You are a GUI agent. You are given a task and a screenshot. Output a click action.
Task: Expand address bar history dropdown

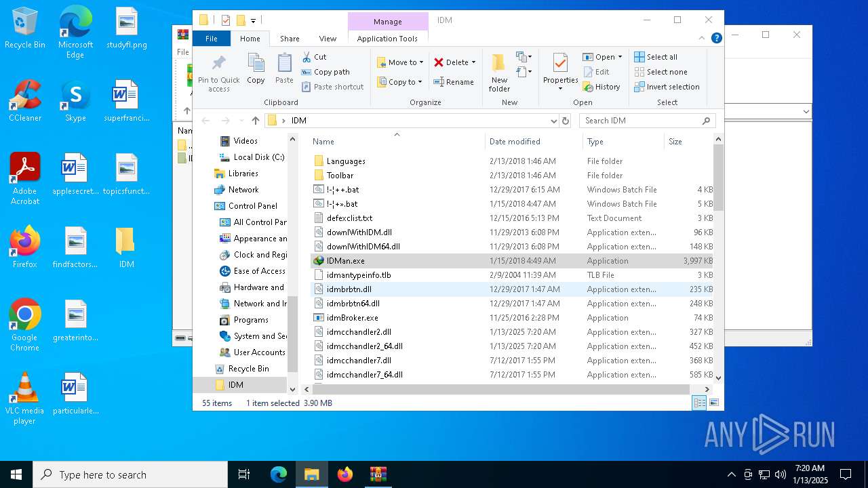[554, 121]
